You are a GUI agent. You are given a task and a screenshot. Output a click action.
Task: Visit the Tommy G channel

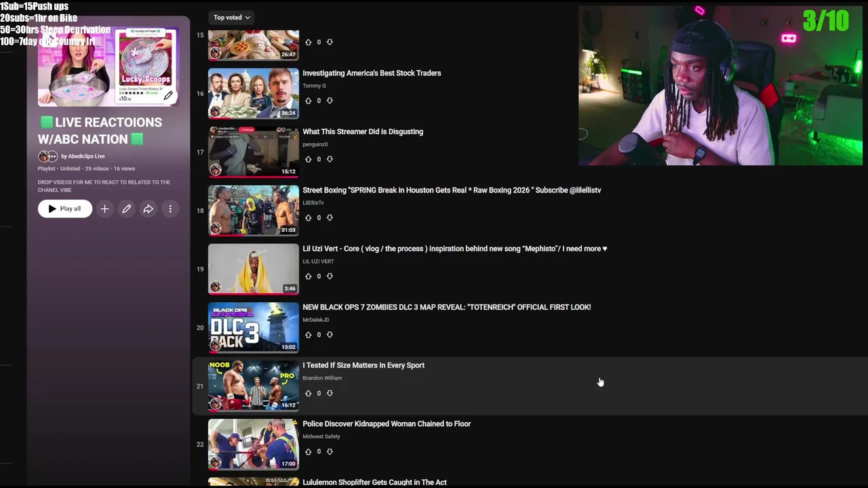[x=314, y=86]
